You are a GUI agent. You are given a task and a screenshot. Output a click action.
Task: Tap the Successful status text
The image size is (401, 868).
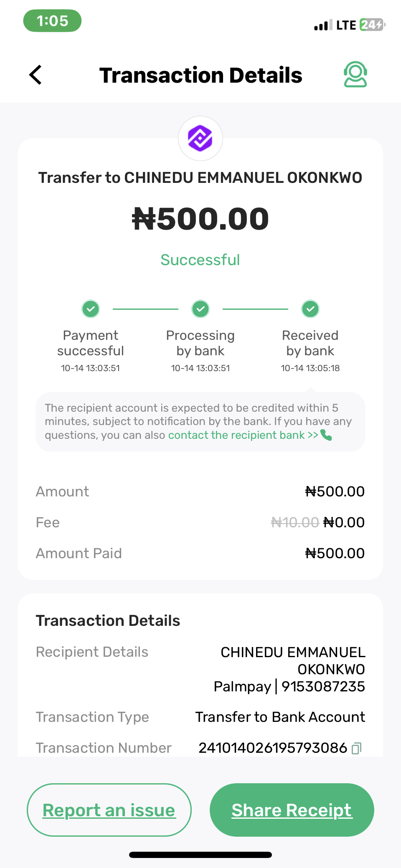pos(200,260)
